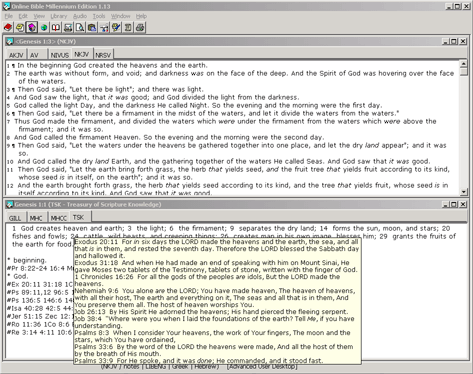Minimize the TSK commentary window
This screenshot has width=473, height=374.
pos(446,204)
